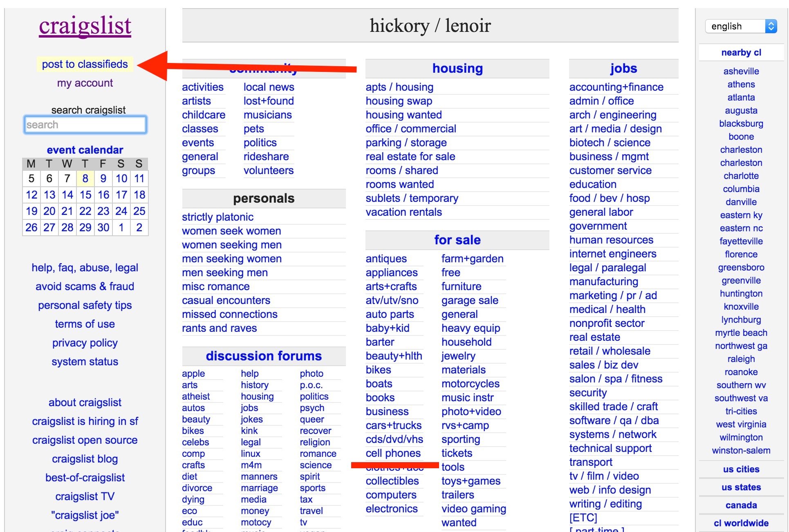Image resolution: width=789 pixels, height=532 pixels.
Task: Select day 30 in the event calendar
Action: pos(103,228)
